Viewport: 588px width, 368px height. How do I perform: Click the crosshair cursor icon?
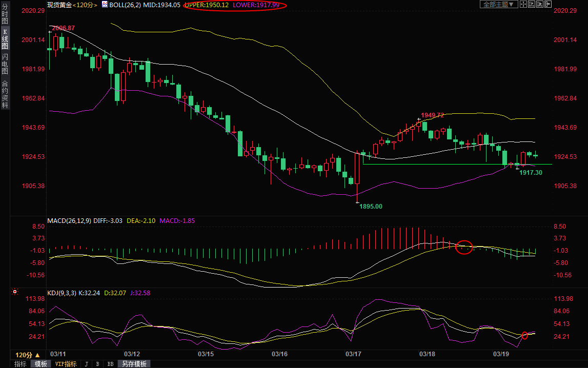pyautogui.click(x=523, y=5)
